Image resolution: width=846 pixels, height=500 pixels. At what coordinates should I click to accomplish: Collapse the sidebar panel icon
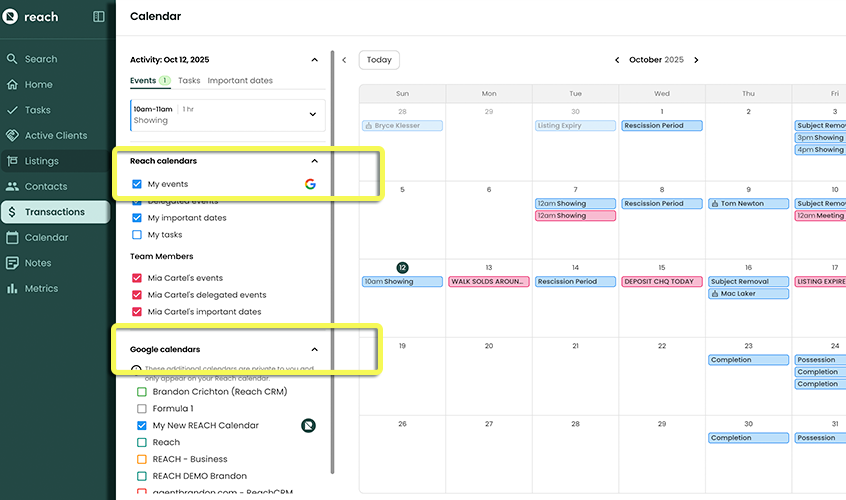[x=98, y=17]
